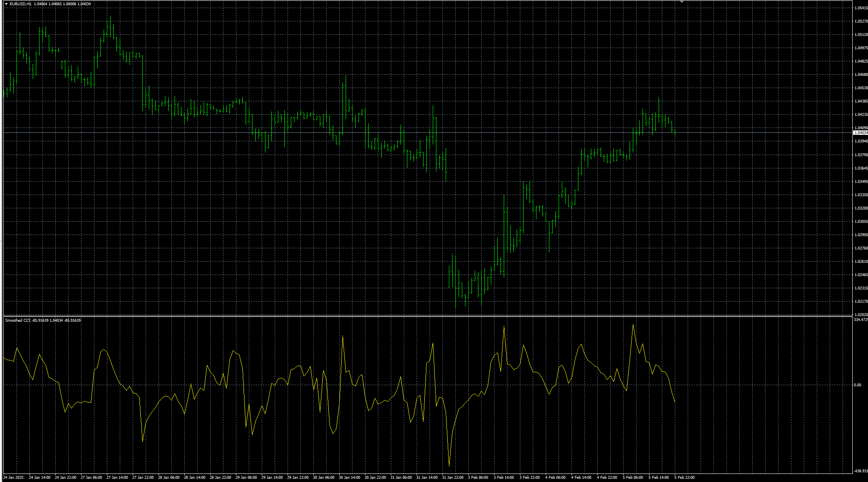The width and height of the screenshot is (868, 482).
Task: Click price scale label 1.05120
Action: click(x=861, y=35)
